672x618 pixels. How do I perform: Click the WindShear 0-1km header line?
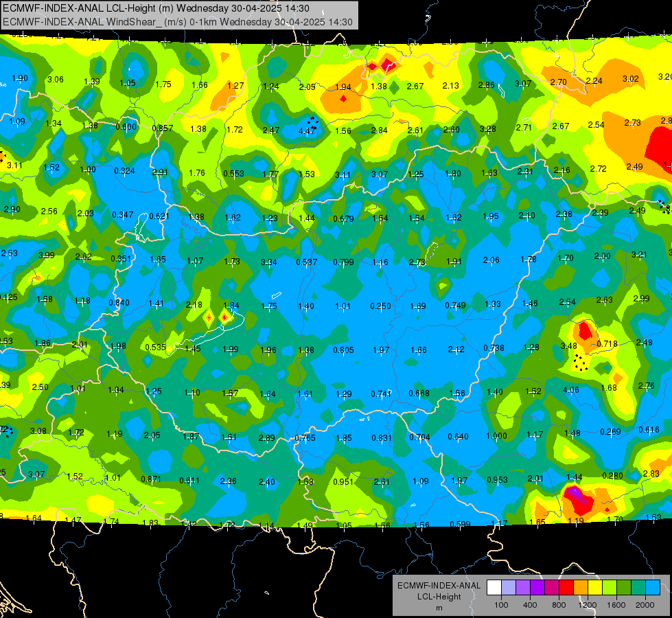[x=177, y=22]
